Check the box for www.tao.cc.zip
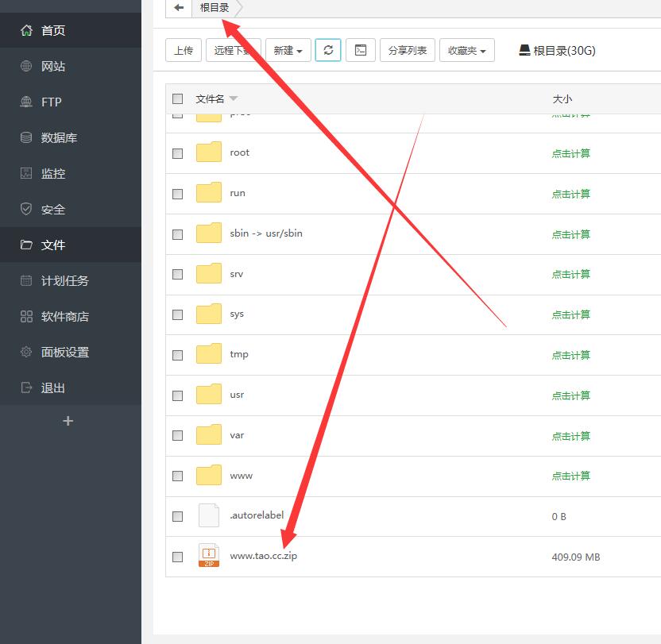 pos(178,557)
